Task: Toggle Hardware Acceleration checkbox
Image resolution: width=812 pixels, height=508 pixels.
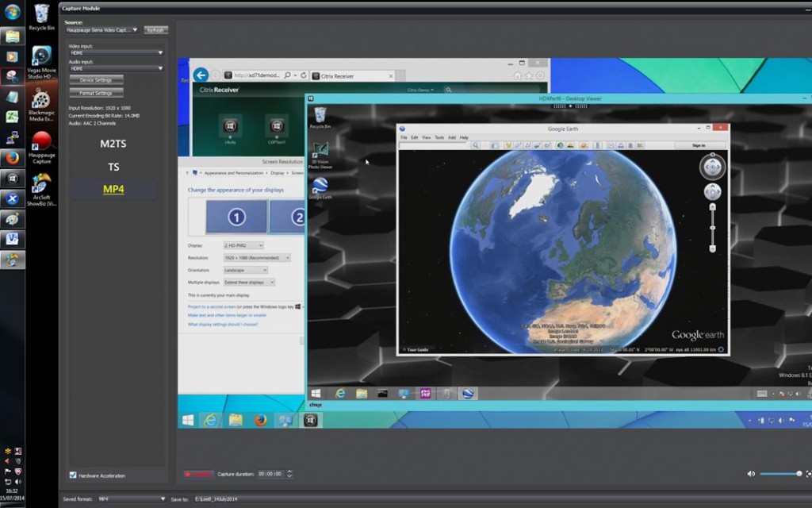Action: (x=73, y=475)
